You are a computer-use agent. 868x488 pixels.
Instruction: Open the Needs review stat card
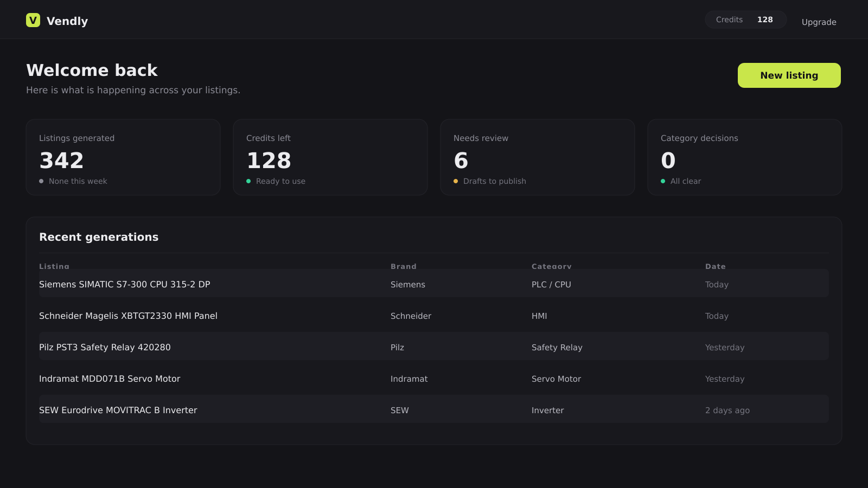(538, 157)
